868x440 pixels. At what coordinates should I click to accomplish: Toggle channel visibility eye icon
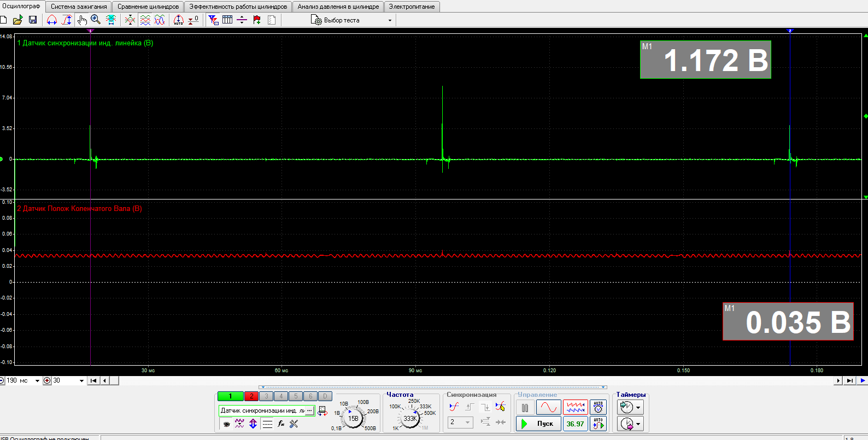(226, 424)
